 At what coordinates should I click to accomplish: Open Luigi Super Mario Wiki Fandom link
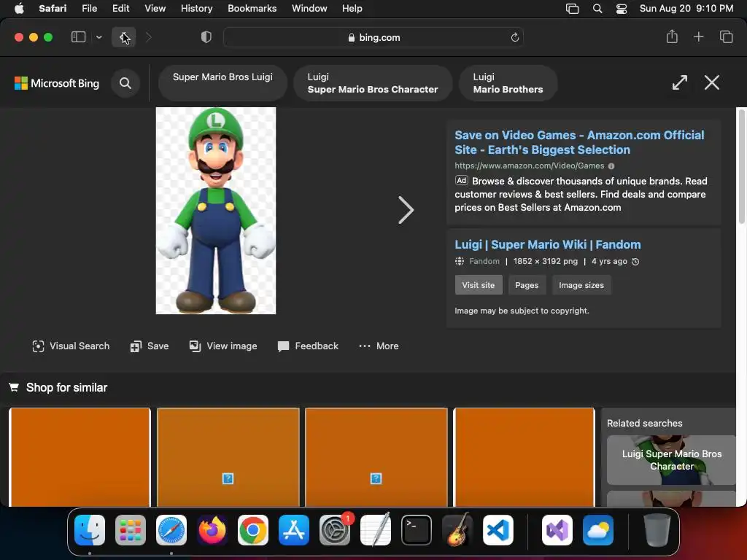pyautogui.click(x=547, y=245)
